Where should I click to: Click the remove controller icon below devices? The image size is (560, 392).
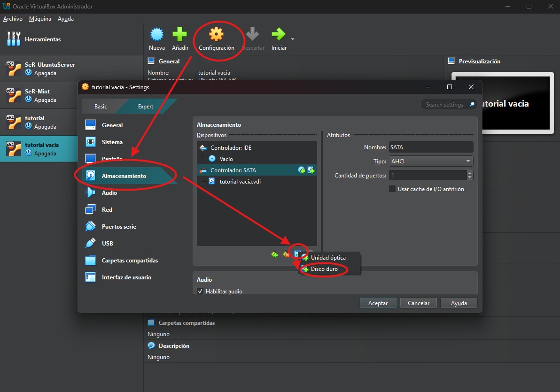[x=286, y=254]
